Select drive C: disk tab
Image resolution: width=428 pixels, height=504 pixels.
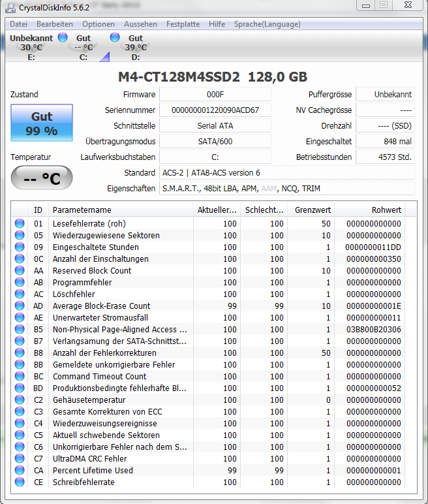pos(84,47)
